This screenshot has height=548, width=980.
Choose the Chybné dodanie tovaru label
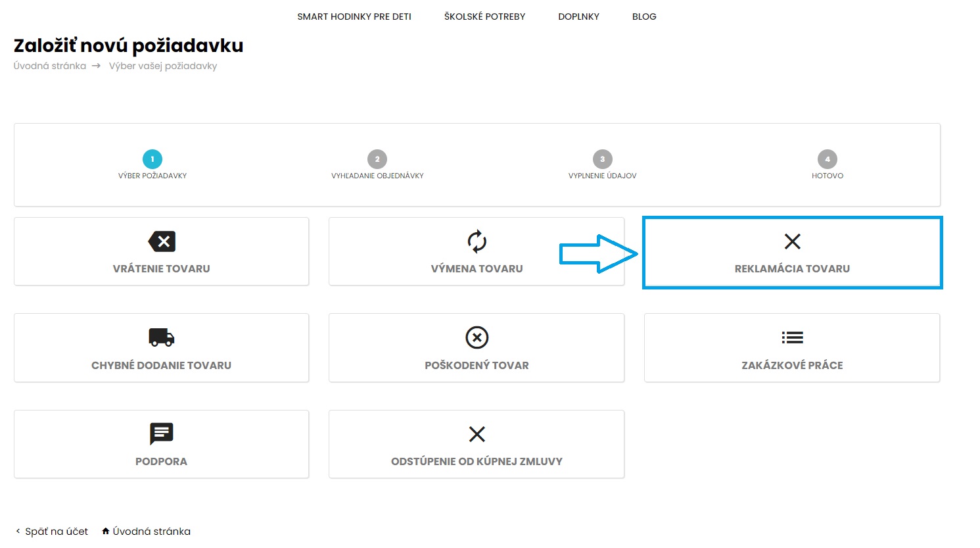162,365
